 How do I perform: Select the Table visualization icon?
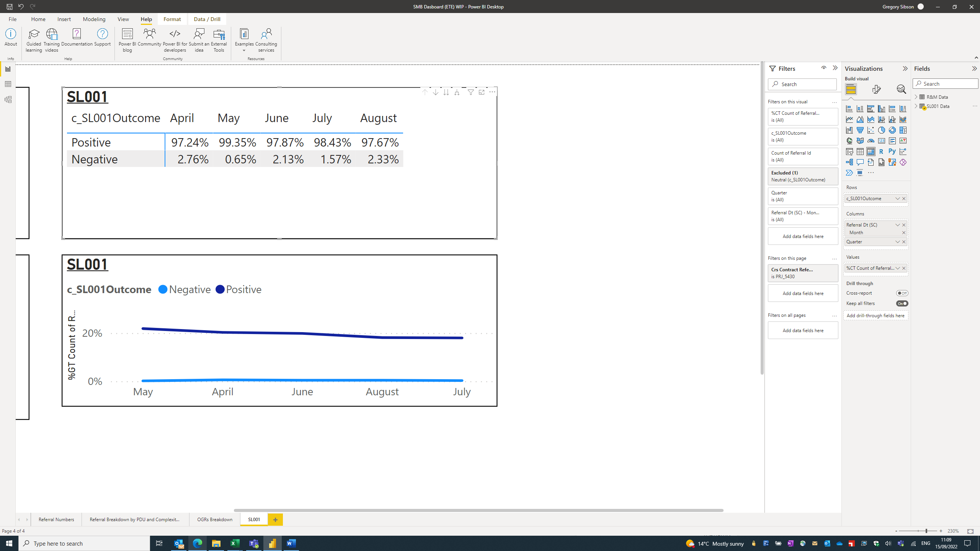860,152
